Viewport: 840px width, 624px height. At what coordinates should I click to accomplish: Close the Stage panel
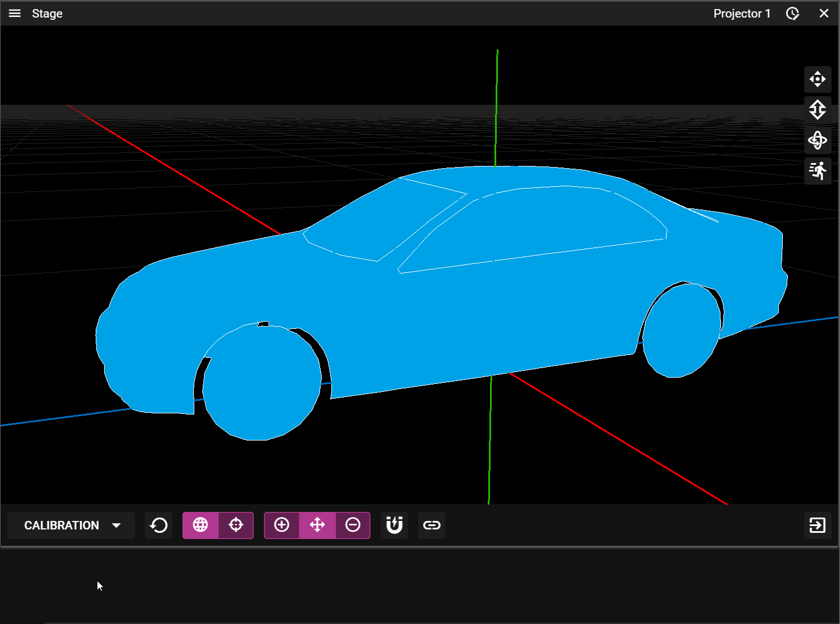pyautogui.click(x=824, y=14)
